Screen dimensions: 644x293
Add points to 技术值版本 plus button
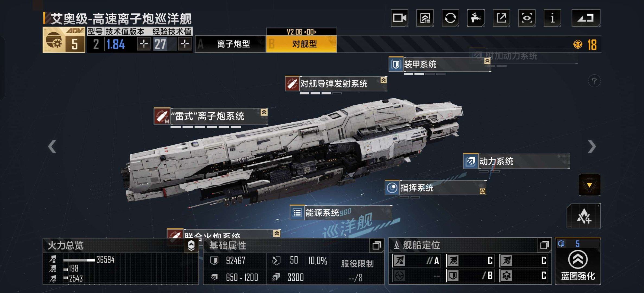[x=144, y=44]
